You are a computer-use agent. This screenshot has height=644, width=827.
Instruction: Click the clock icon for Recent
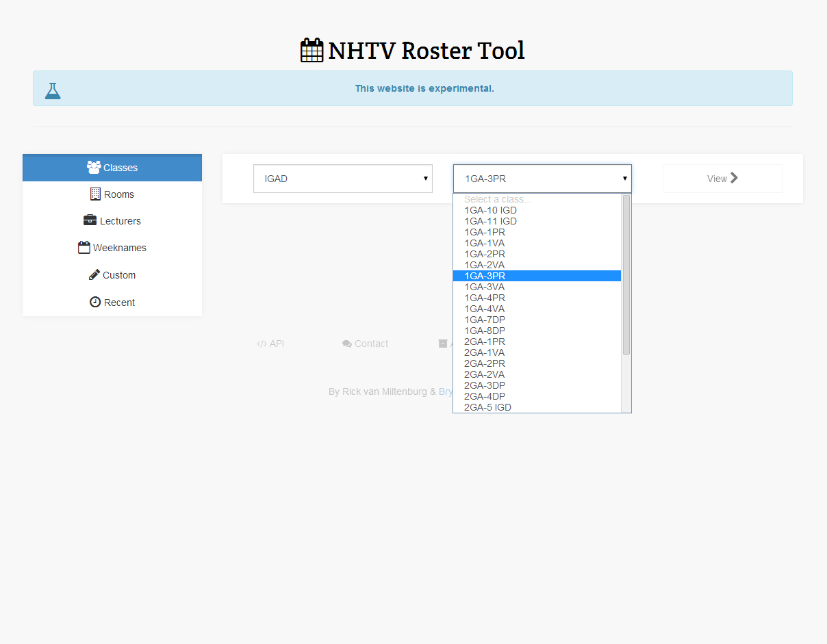95,302
